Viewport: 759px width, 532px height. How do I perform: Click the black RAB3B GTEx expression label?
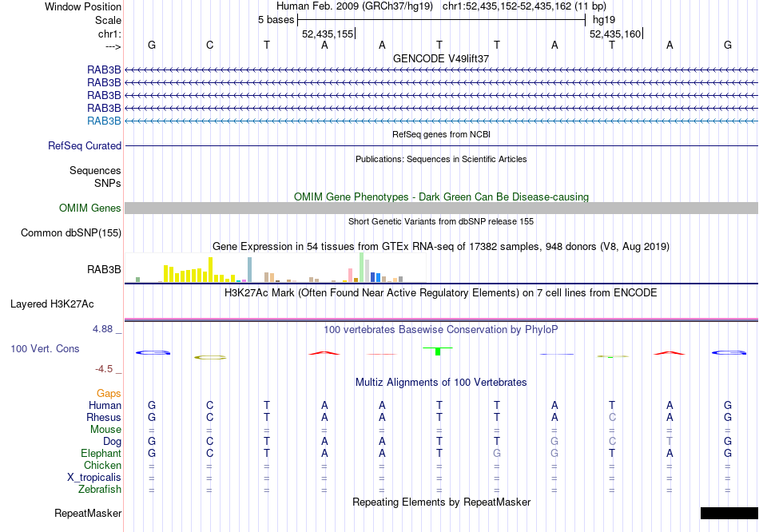coord(104,270)
